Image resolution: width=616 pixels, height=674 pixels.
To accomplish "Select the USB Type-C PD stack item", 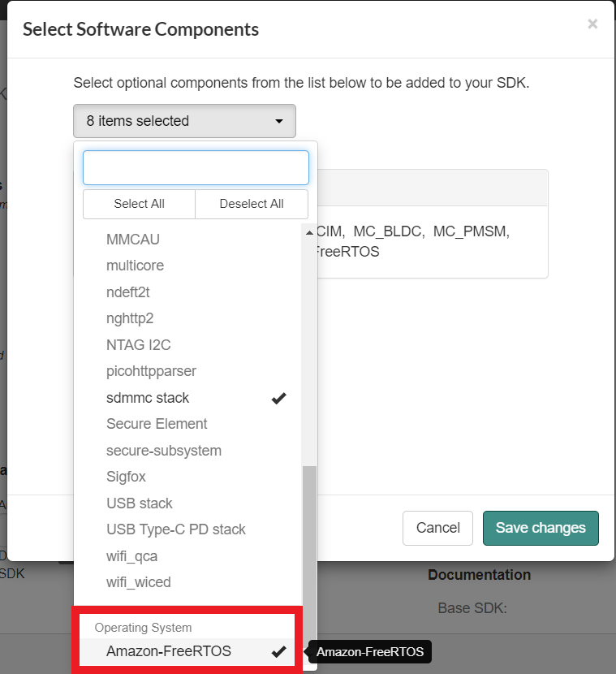I will [176, 529].
